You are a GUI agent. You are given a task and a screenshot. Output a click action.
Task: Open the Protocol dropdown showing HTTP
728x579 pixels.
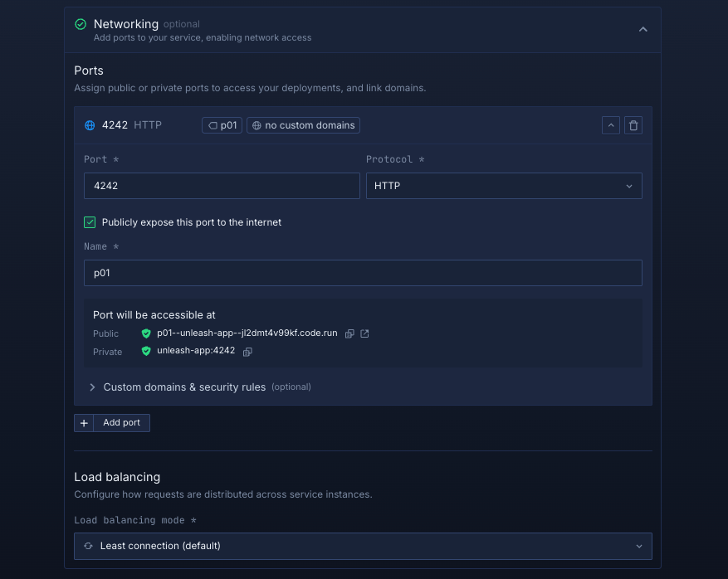503,186
